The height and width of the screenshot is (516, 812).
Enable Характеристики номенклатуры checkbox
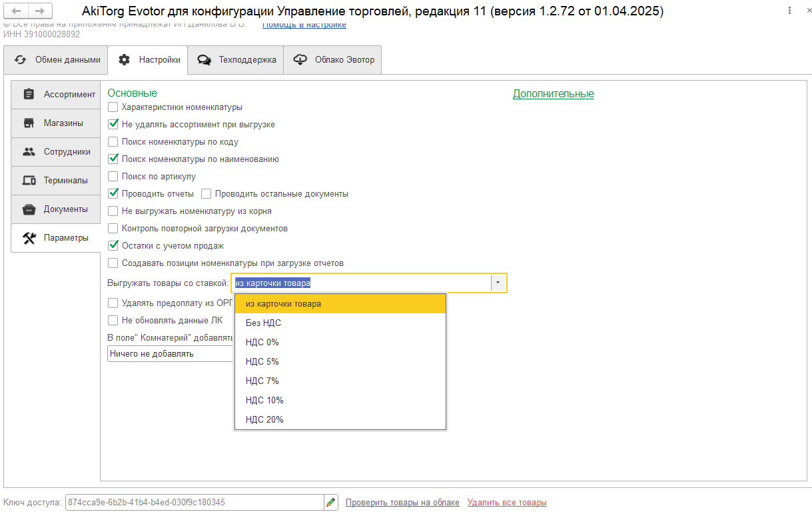tap(113, 107)
